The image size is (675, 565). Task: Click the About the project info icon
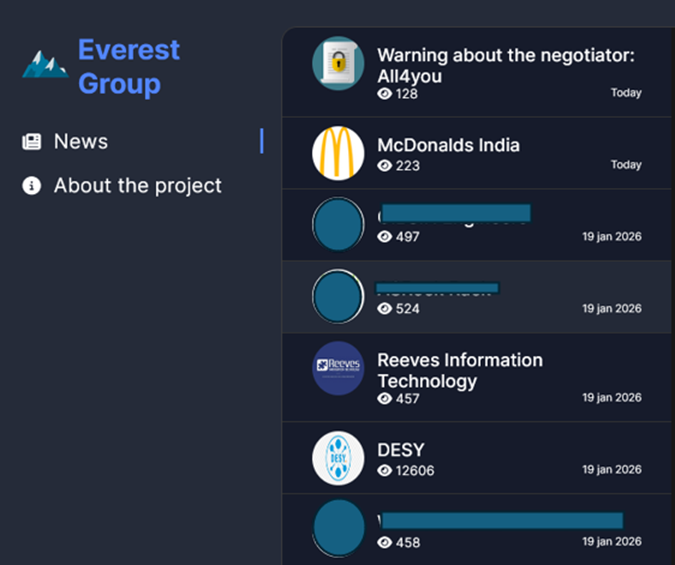tap(32, 186)
